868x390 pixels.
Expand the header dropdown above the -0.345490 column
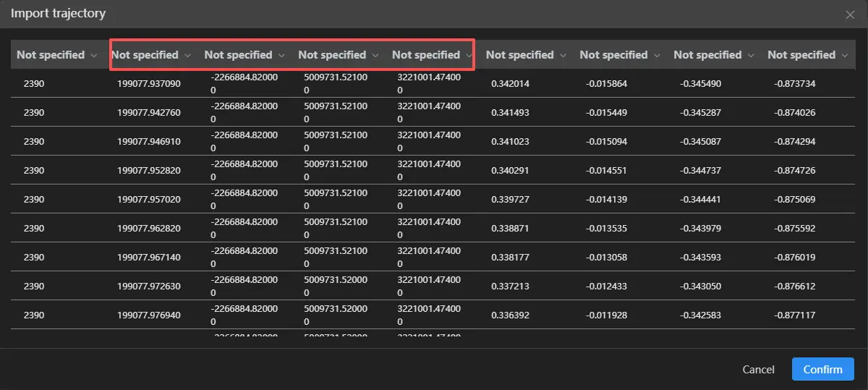tap(714, 55)
